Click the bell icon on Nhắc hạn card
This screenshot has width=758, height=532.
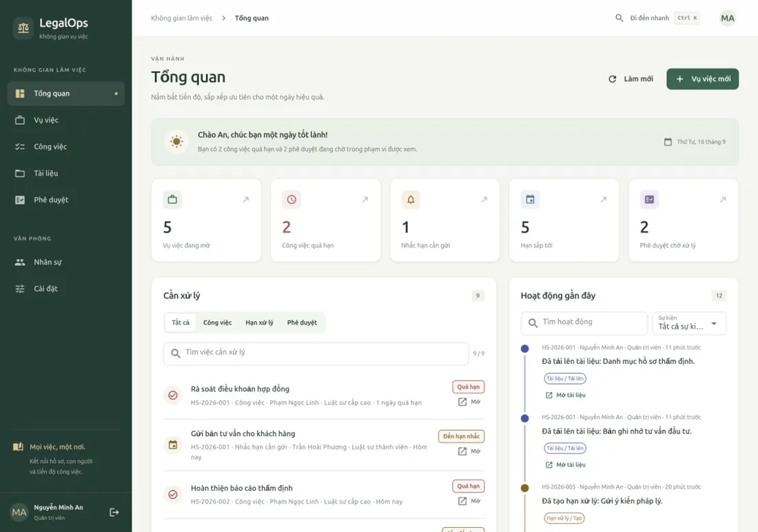(411, 199)
